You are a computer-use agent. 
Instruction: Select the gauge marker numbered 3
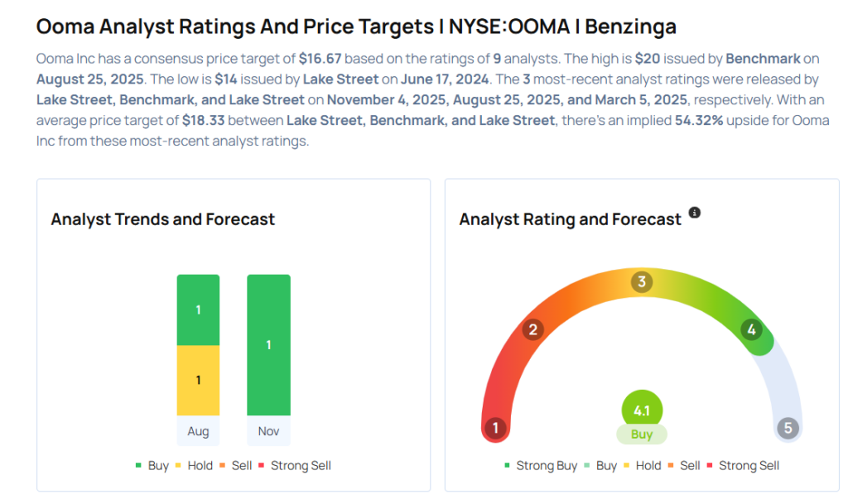[x=641, y=282]
